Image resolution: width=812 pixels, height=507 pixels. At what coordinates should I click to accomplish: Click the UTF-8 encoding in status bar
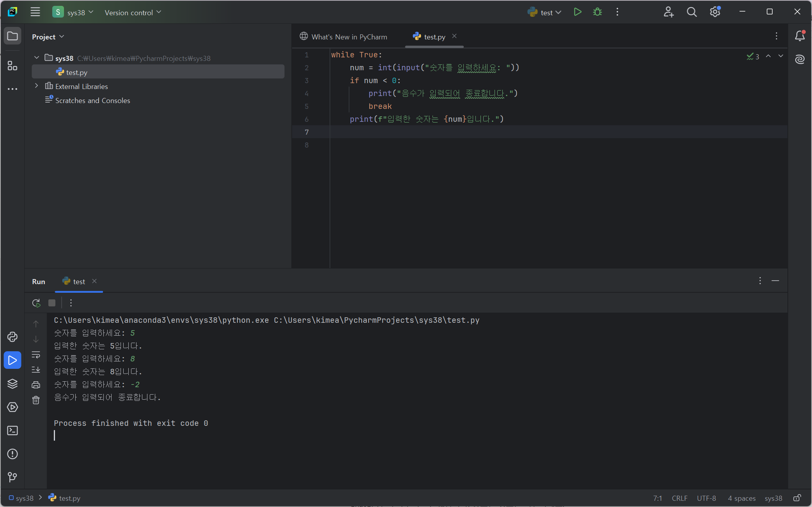pos(706,498)
